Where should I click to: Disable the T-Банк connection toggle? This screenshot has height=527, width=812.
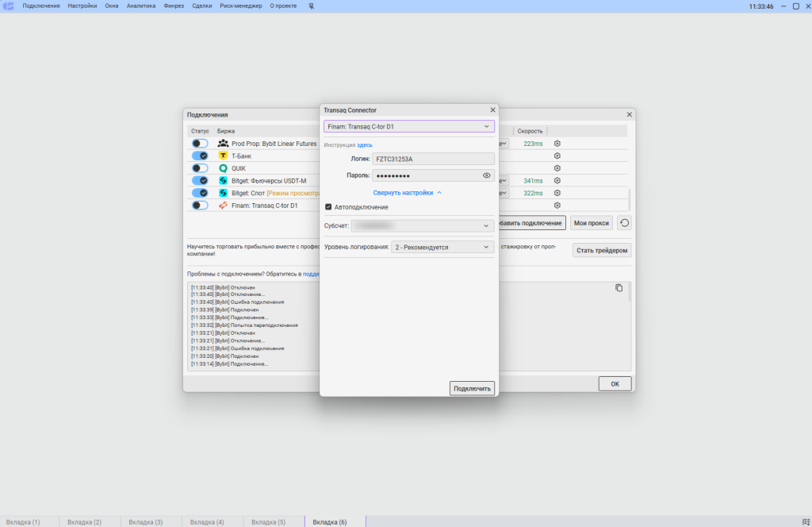(x=200, y=156)
